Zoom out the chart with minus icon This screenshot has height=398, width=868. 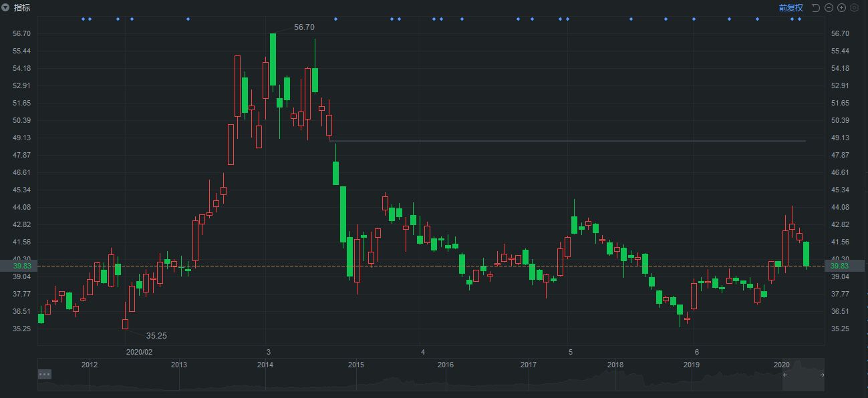(x=829, y=8)
